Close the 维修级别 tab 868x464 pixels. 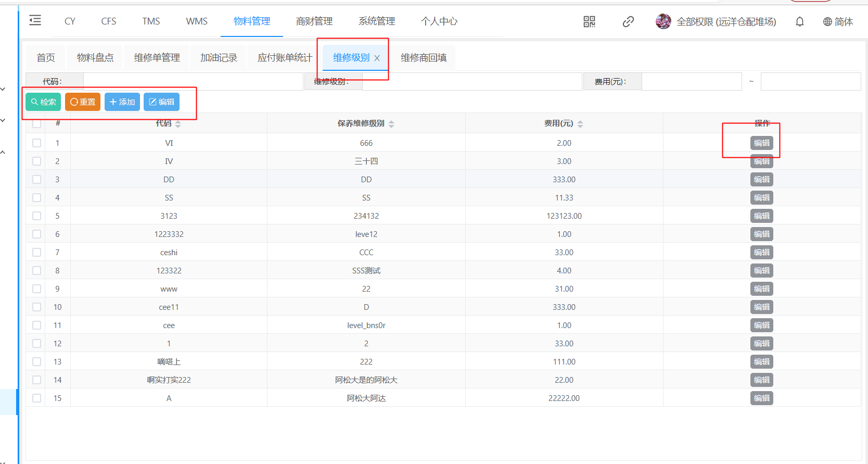377,58
